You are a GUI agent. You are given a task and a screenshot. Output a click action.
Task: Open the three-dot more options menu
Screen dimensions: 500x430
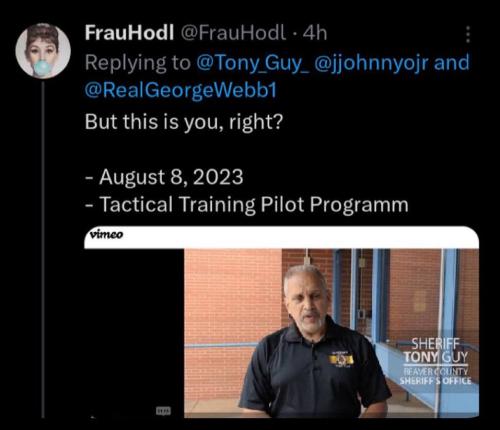click(468, 34)
